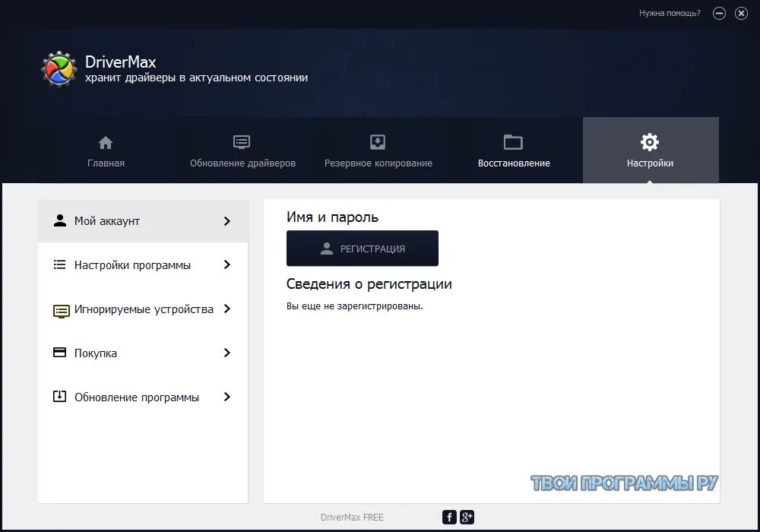Click the backup download-box icon
760x532 pixels.
[378, 142]
